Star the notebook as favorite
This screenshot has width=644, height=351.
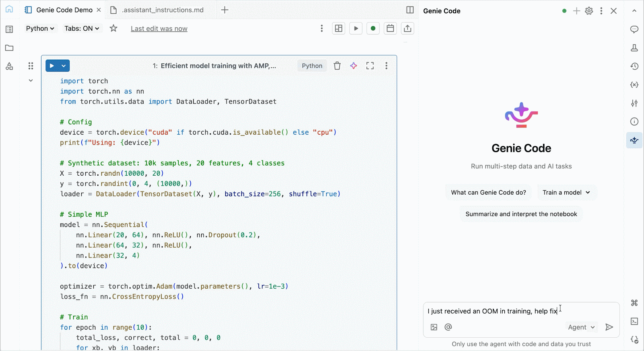pyautogui.click(x=114, y=29)
